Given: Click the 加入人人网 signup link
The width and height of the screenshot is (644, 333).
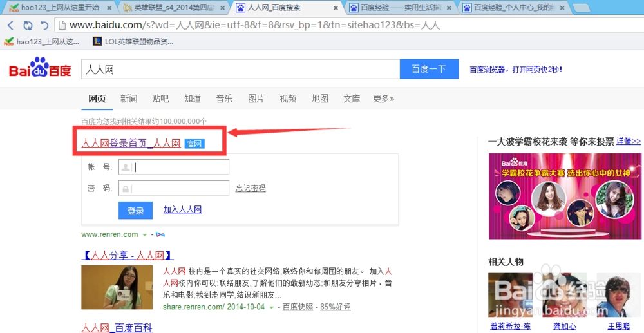Looking at the screenshot, I should tap(182, 209).
